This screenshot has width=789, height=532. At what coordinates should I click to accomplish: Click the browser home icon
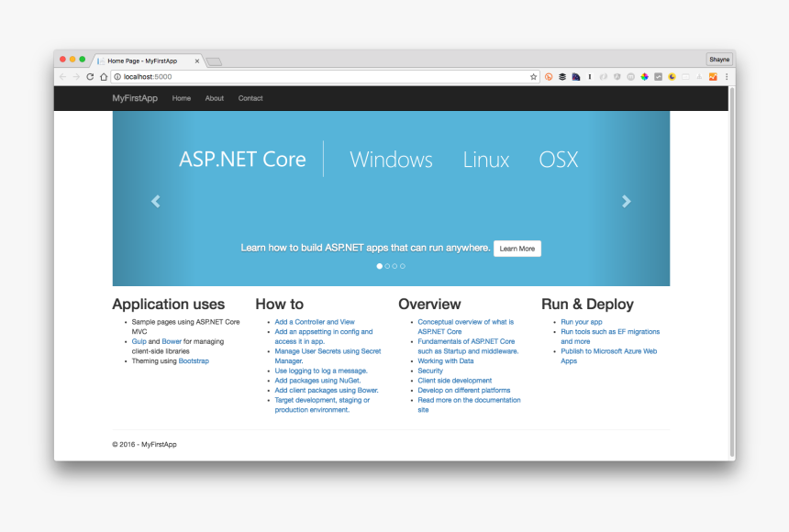104,76
